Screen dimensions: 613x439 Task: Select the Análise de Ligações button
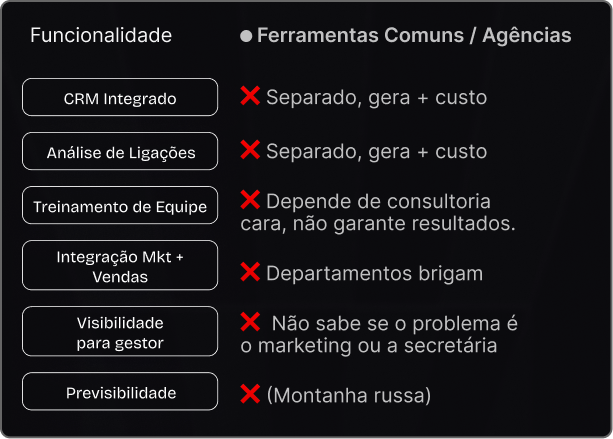tap(120, 152)
